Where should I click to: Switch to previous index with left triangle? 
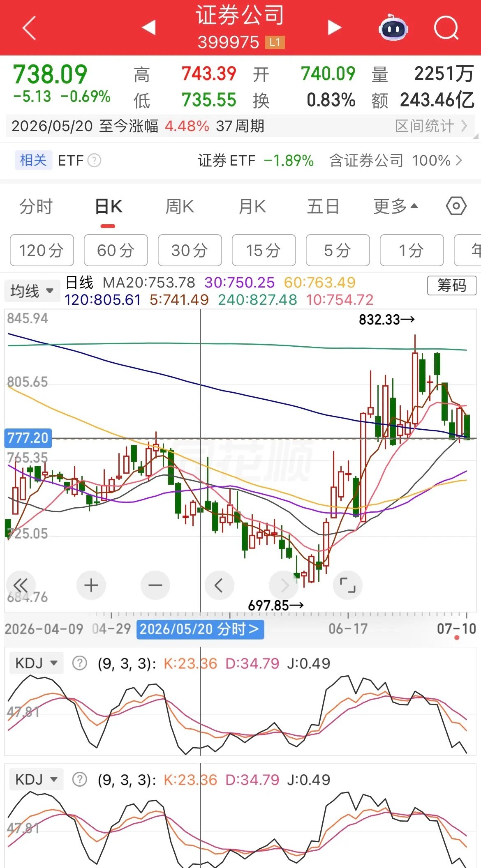tap(149, 28)
